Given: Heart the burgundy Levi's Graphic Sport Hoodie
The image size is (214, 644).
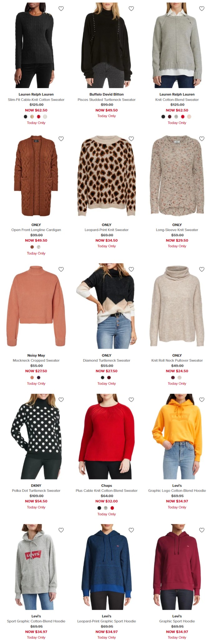Looking at the screenshot, I should click(202, 530).
